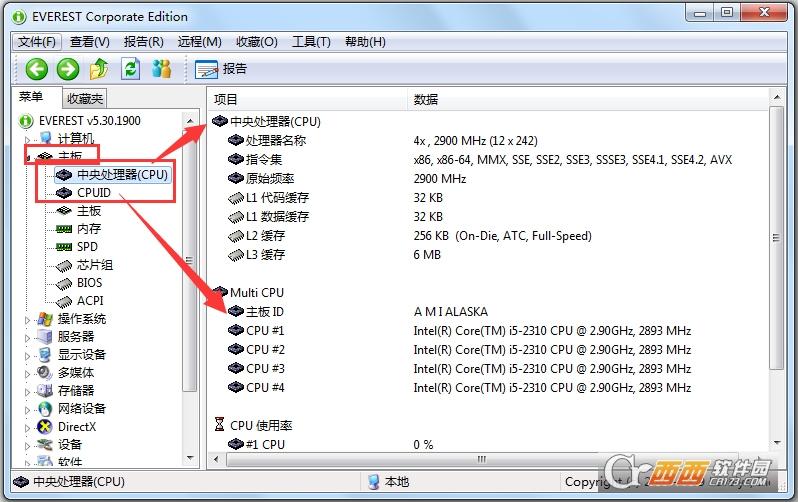The height and width of the screenshot is (502, 798).
Task: Click the 网络设备 globe icon
Action: (x=45, y=409)
